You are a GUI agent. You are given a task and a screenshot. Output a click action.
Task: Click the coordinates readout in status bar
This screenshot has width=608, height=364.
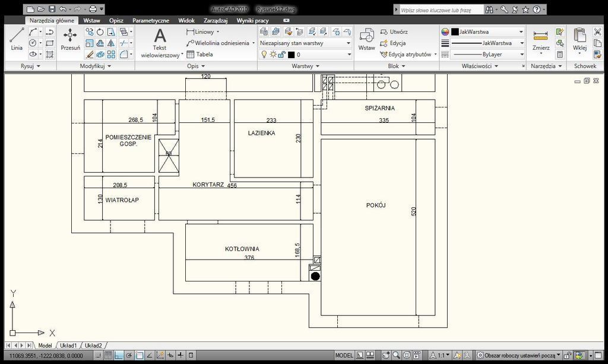point(46,356)
